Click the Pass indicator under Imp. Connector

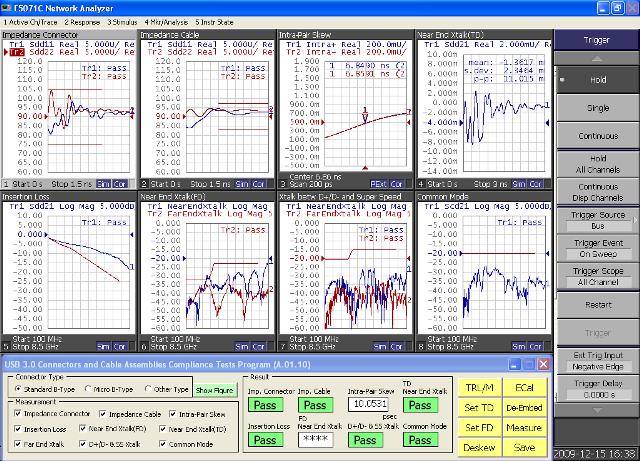click(x=264, y=403)
